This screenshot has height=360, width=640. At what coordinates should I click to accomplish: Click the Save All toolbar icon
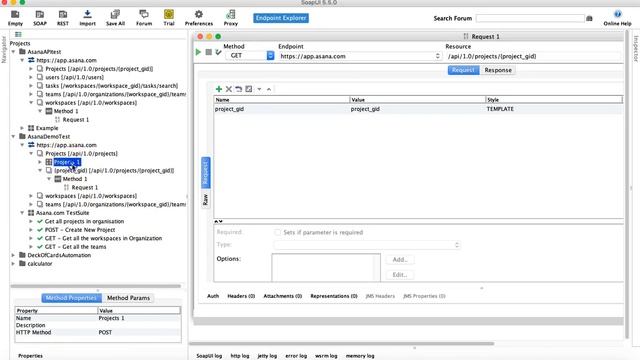point(115,18)
